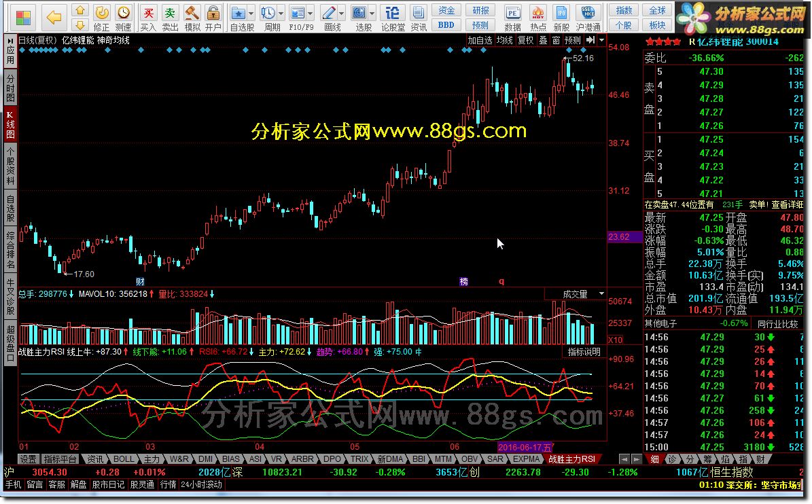812x504 pixels.
Task: Click the 指标说明 indicator description button
Action: (x=584, y=352)
